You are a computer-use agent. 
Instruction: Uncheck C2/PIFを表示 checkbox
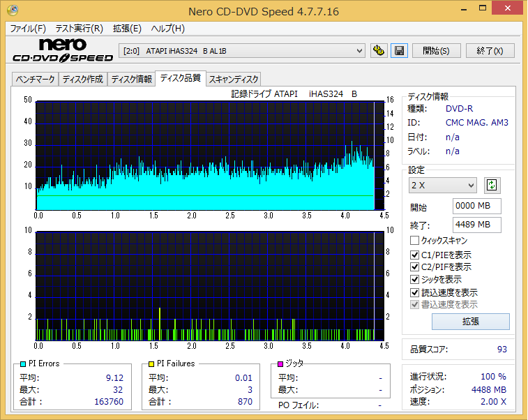tap(414, 267)
